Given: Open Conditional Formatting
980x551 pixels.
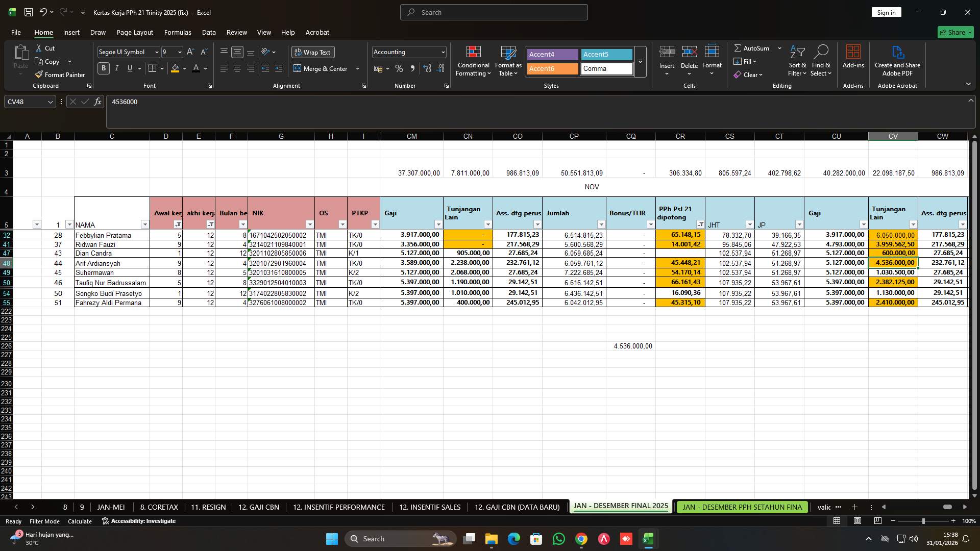Looking at the screenshot, I should click(x=473, y=61).
